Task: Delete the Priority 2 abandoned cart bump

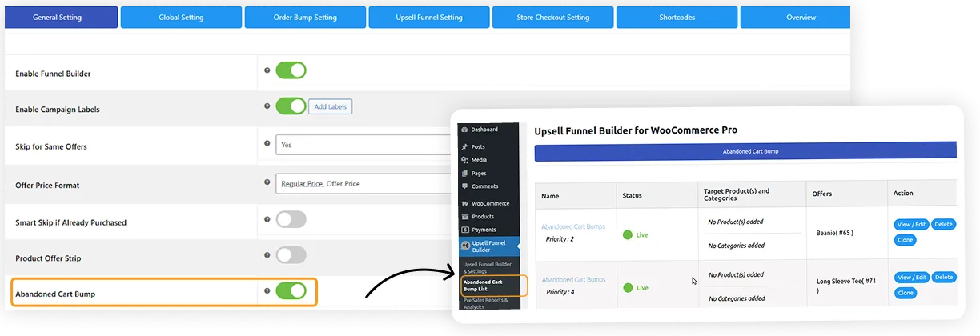Action: pos(943,225)
